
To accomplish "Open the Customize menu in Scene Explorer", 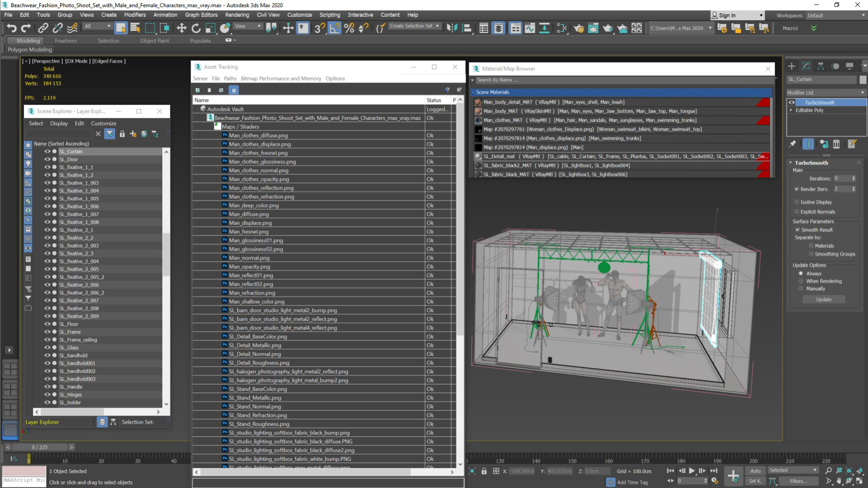I will pos(104,123).
